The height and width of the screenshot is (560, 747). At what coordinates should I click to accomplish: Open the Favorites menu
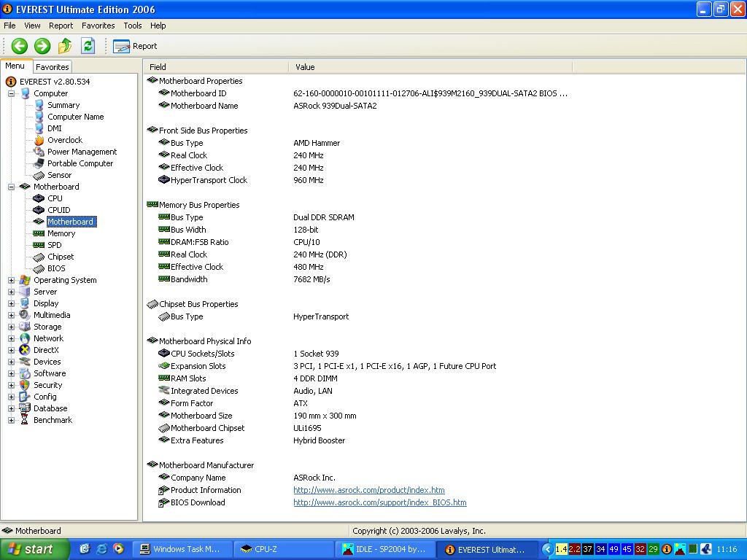98,26
